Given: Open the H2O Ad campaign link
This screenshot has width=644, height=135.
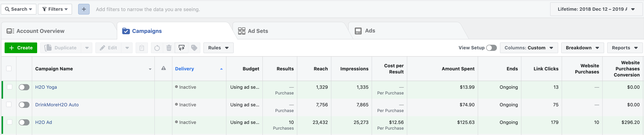Looking at the screenshot, I should [43, 122].
